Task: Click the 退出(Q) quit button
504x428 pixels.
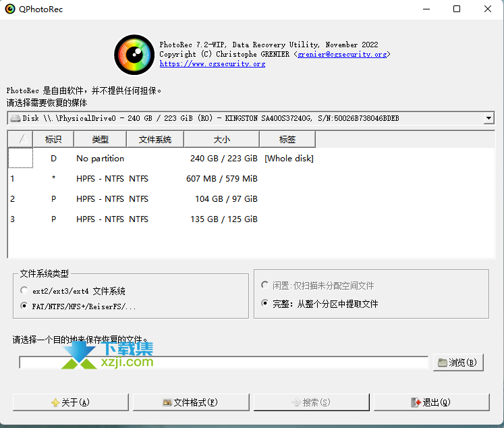Action: coord(431,402)
